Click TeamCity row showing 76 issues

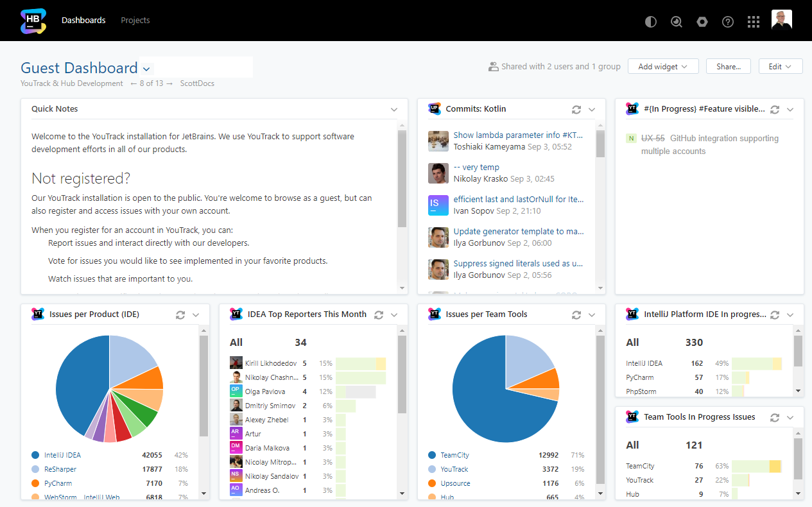click(704, 466)
